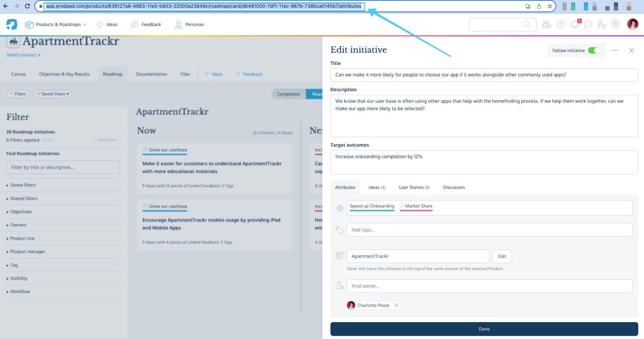
Task: Open help using the question mark icon
Action: [x=561, y=24]
